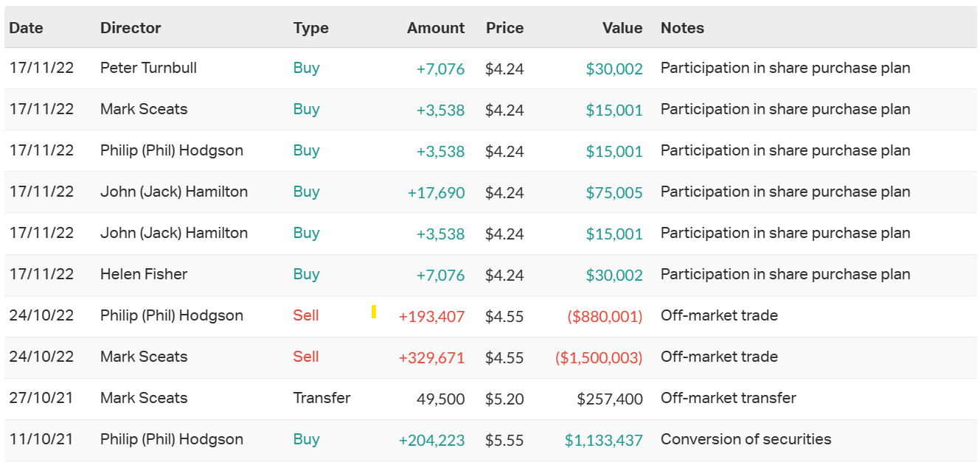
Task: Click the Price column header
Action: 504,28
